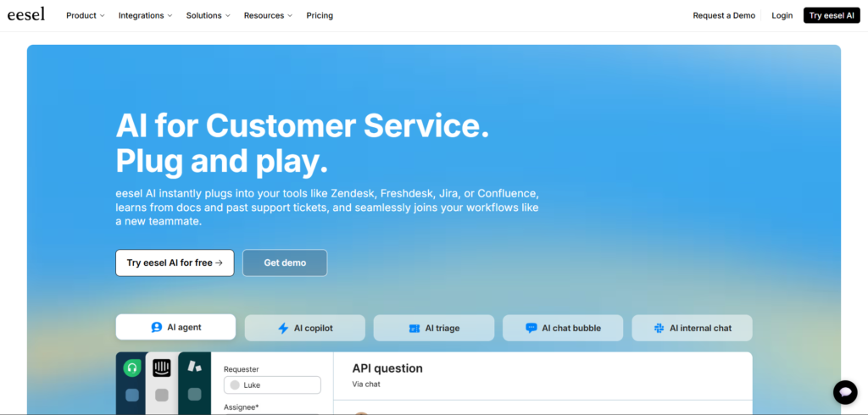Switch to the AI triage tab

[x=434, y=328]
